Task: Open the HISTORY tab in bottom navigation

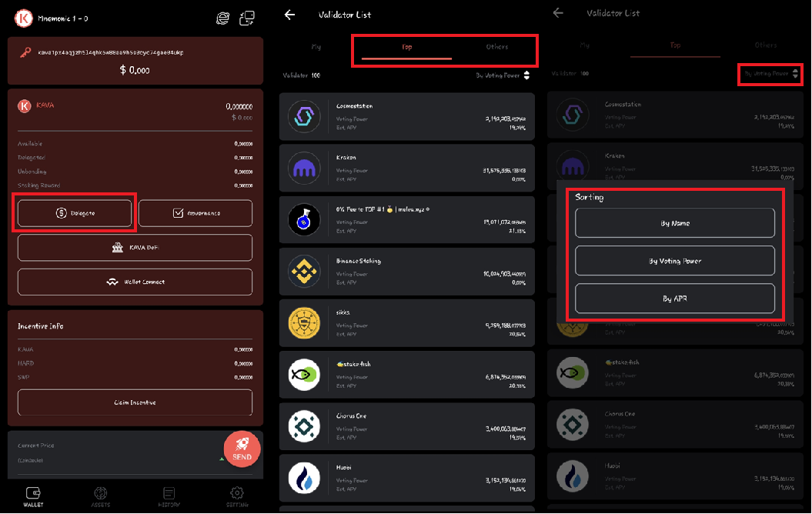Action: click(x=169, y=497)
